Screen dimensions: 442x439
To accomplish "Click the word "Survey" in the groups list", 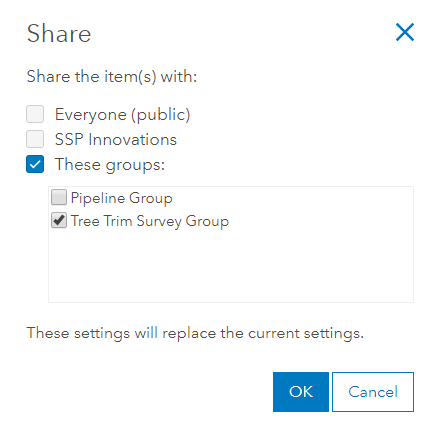I will (x=159, y=221).
